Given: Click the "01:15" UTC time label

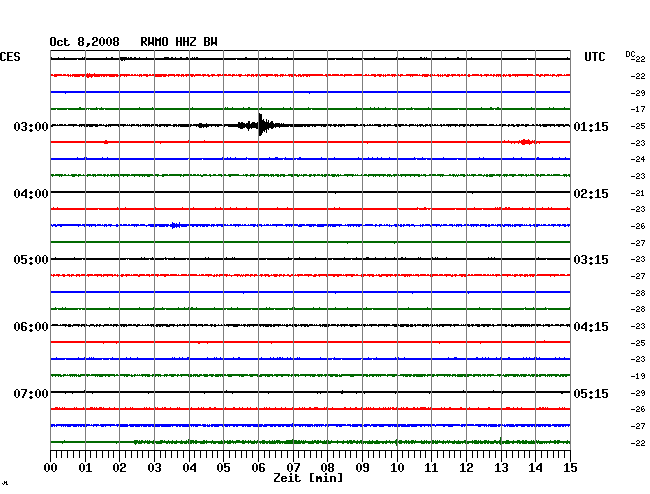Looking at the screenshot, I should (591, 126).
